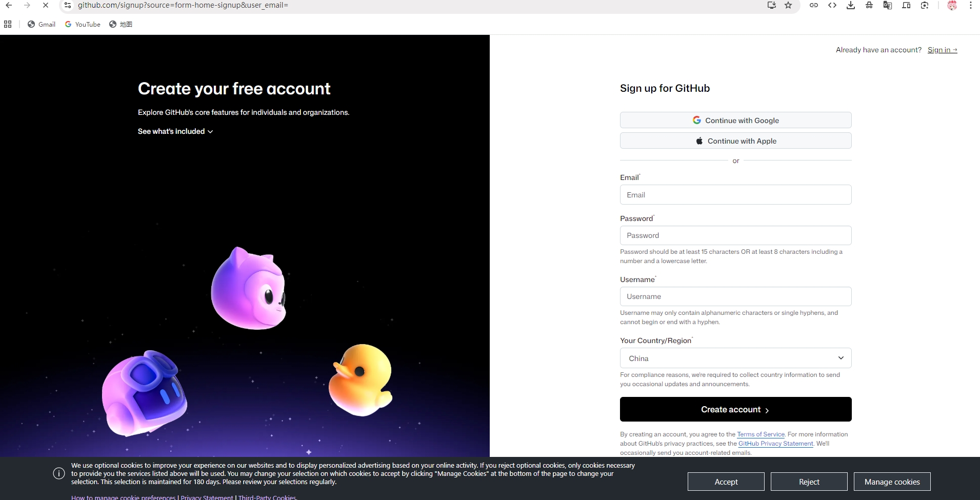The image size is (980, 500).
Task: Click the Create account button
Action: 735,409
